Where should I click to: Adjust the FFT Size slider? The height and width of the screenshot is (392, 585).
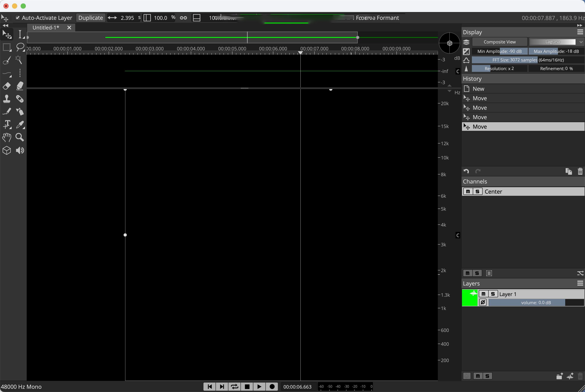click(528, 60)
